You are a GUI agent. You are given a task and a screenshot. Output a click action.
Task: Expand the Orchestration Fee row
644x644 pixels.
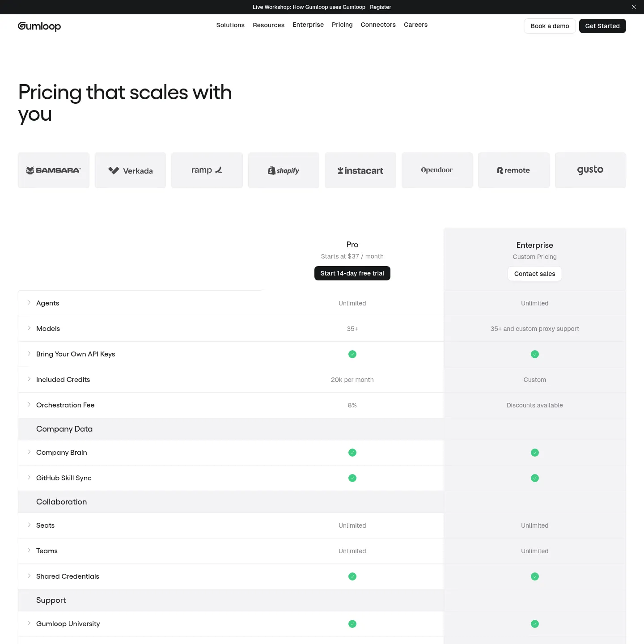(x=29, y=405)
